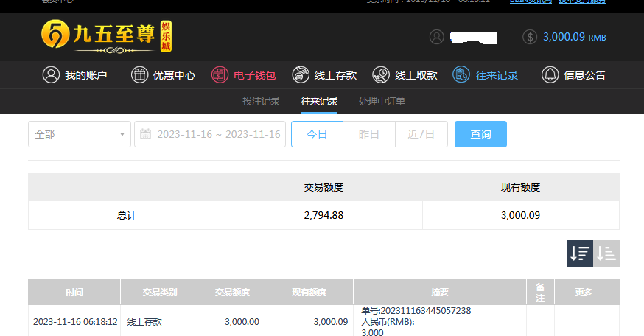
Task: Click the date range input field
Action: pos(210,134)
